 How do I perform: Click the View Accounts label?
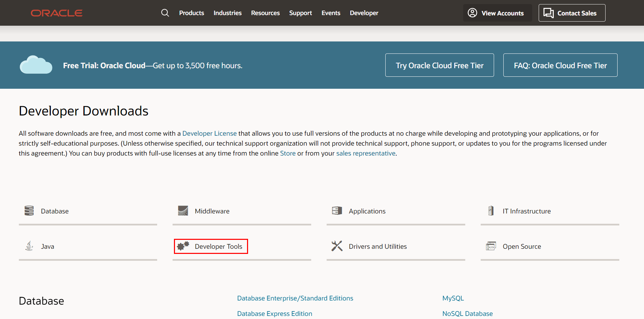click(503, 13)
